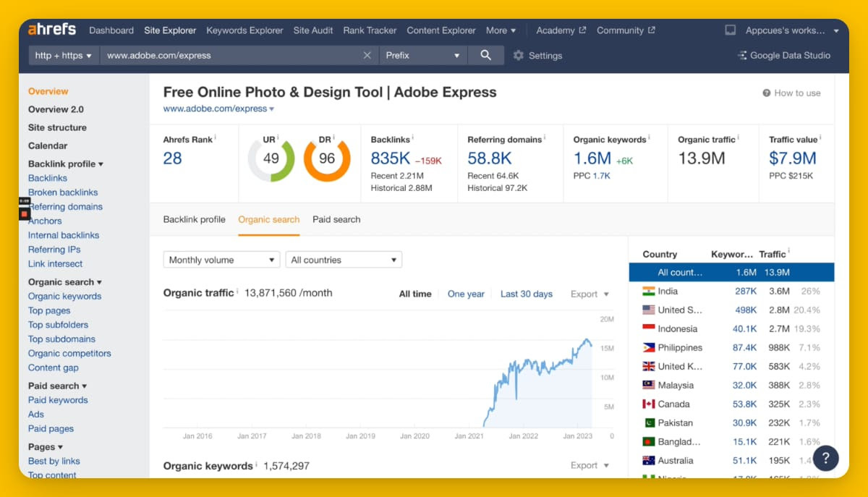
Task: Open the All countries dropdown
Action: tap(344, 260)
